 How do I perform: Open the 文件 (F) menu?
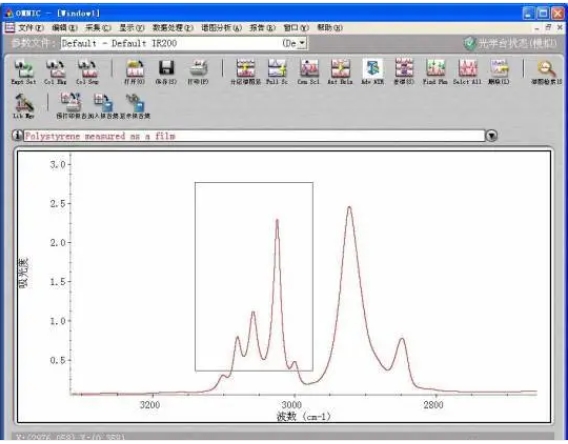tap(30, 28)
